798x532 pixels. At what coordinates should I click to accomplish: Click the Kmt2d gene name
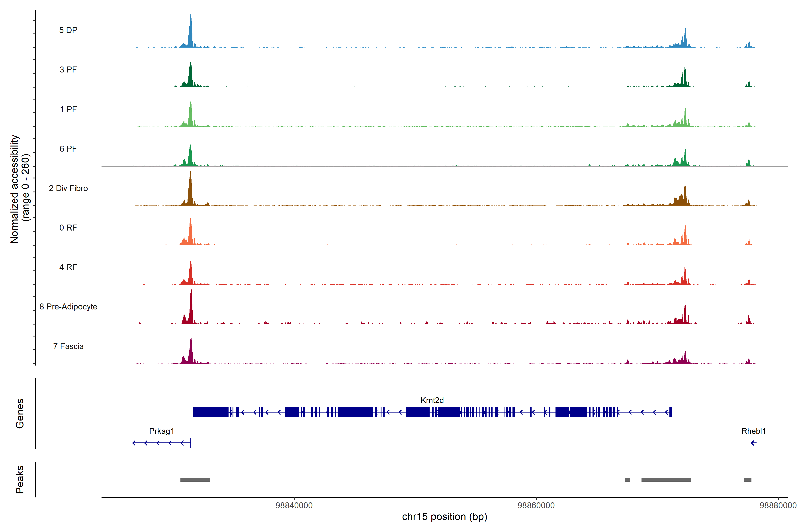point(432,400)
